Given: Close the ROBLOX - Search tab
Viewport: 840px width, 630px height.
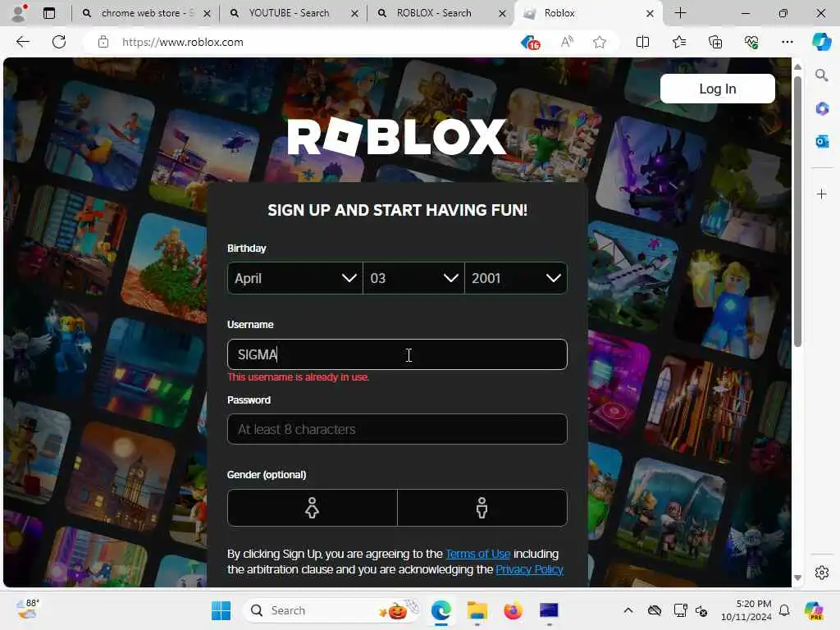Looking at the screenshot, I should coord(502,13).
